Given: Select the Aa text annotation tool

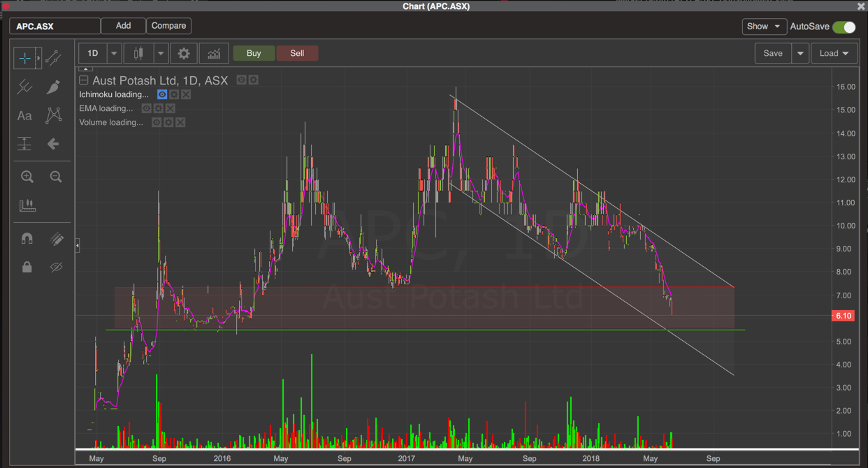Looking at the screenshot, I should pos(24,115).
